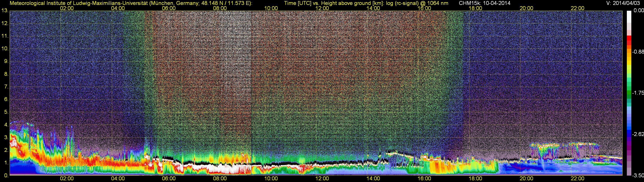Click the 14:00 label on the bottom time axis
Screen dimensions: 644x182
click(373, 179)
